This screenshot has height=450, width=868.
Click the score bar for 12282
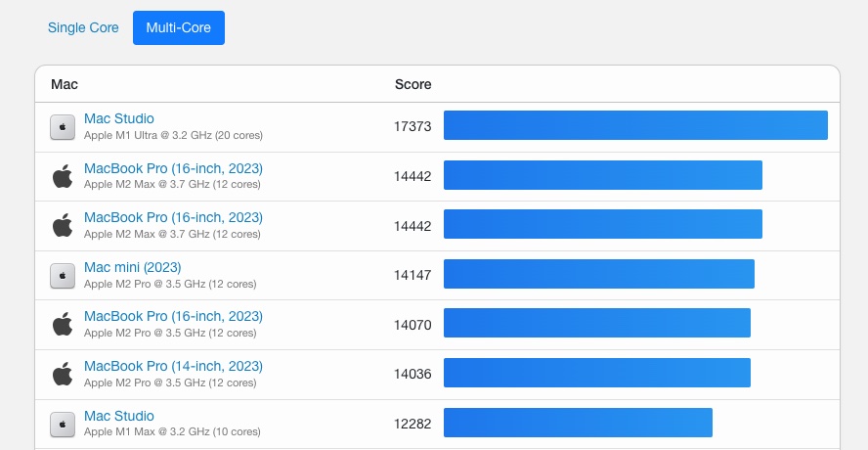(x=578, y=424)
